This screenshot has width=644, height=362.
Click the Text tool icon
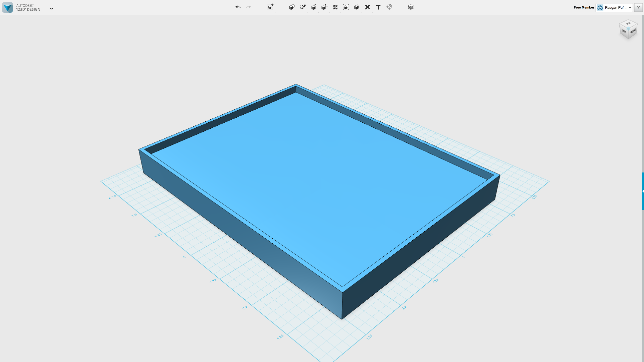[x=378, y=7]
